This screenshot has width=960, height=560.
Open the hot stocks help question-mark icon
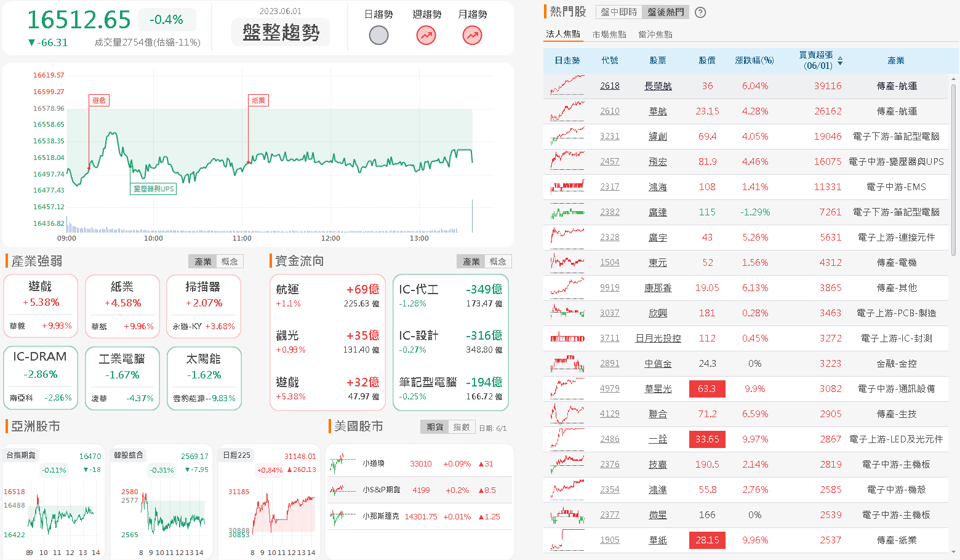[700, 12]
